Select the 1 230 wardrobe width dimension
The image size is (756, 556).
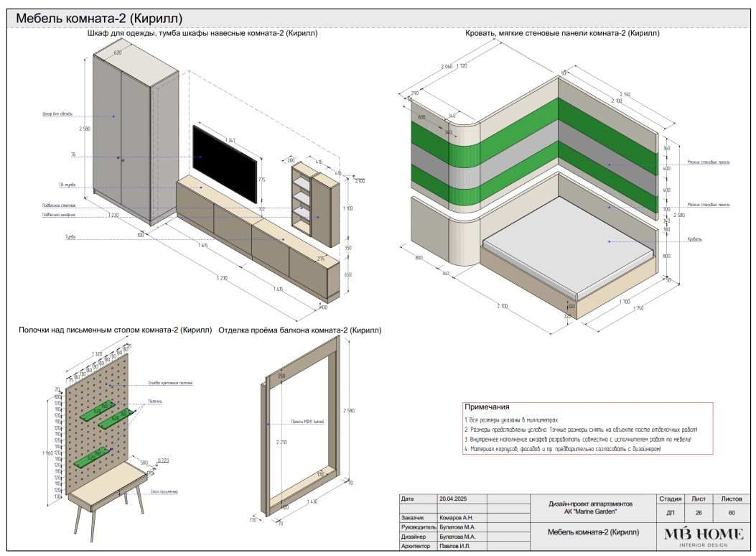tap(113, 215)
